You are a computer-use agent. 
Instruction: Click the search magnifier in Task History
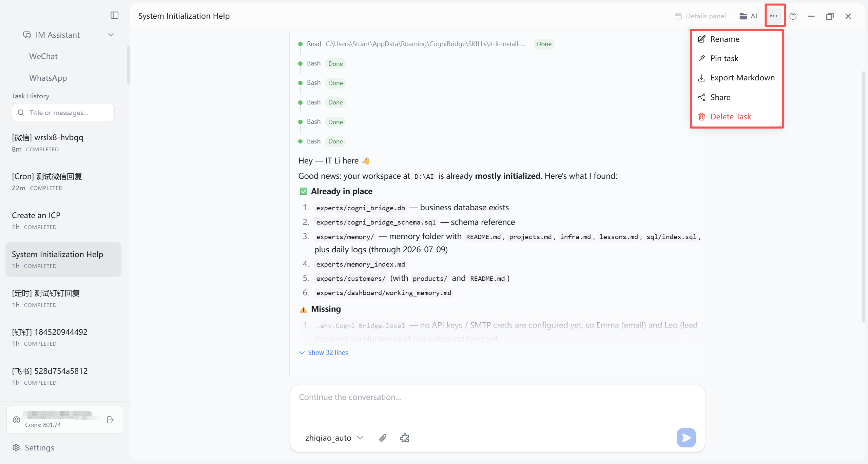coord(21,113)
